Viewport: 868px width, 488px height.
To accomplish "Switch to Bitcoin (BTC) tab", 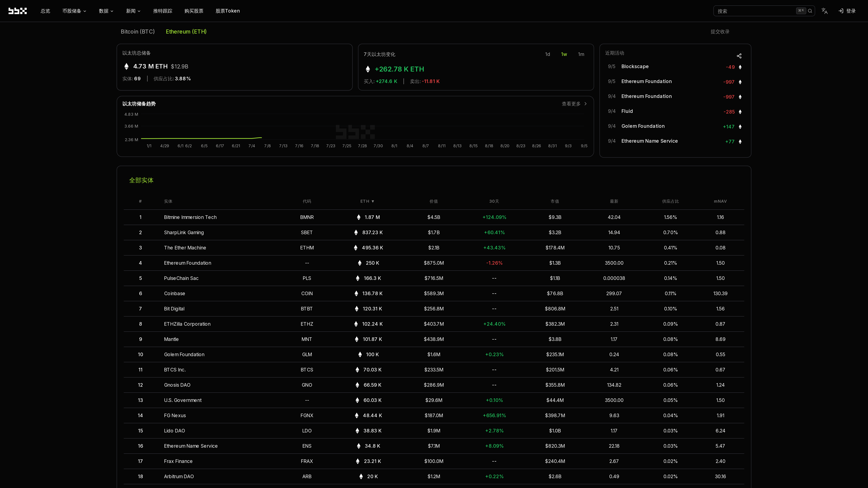I will (x=137, y=32).
